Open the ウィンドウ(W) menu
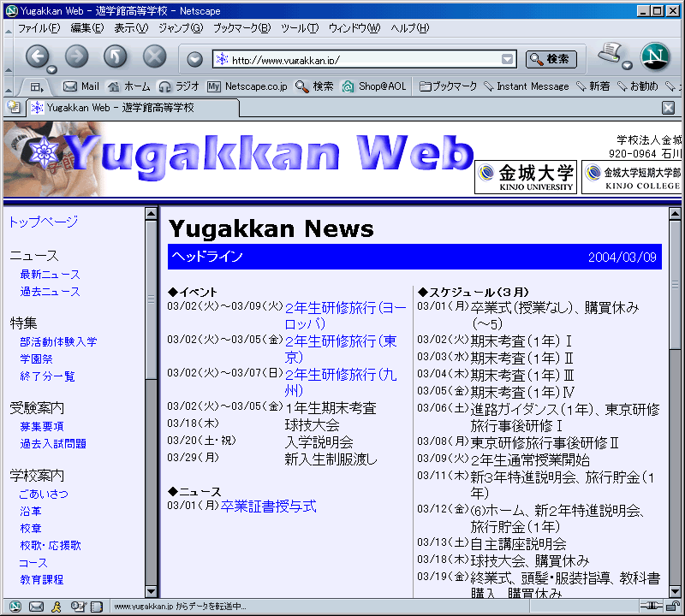Viewport: 685px width, 616px height. coord(354,28)
